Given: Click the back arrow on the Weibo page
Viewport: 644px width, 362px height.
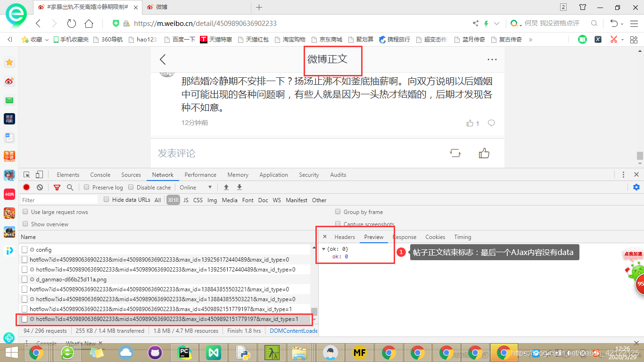Looking at the screenshot, I should click(163, 59).
